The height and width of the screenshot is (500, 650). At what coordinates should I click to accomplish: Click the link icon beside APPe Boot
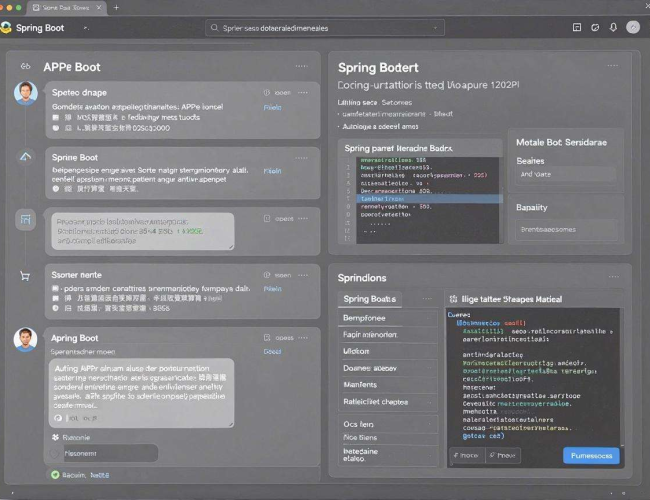(26, 66)
